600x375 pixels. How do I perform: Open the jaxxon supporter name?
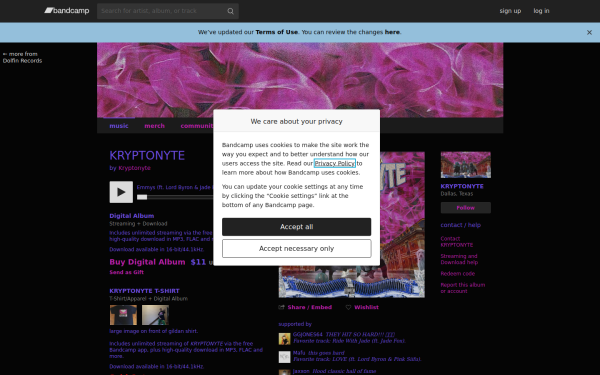[x=301, y=371]
